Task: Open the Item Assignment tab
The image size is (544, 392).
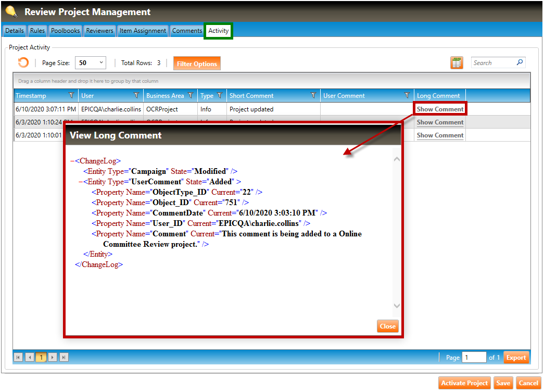Action: click(143, 31)
